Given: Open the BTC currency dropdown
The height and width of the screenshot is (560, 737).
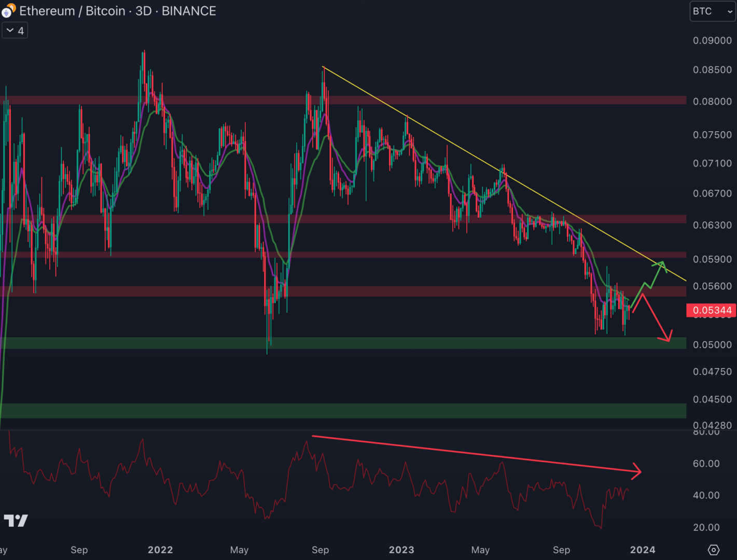Looking at the screenshot, I should pyautogui.click(x=712, y=11).
